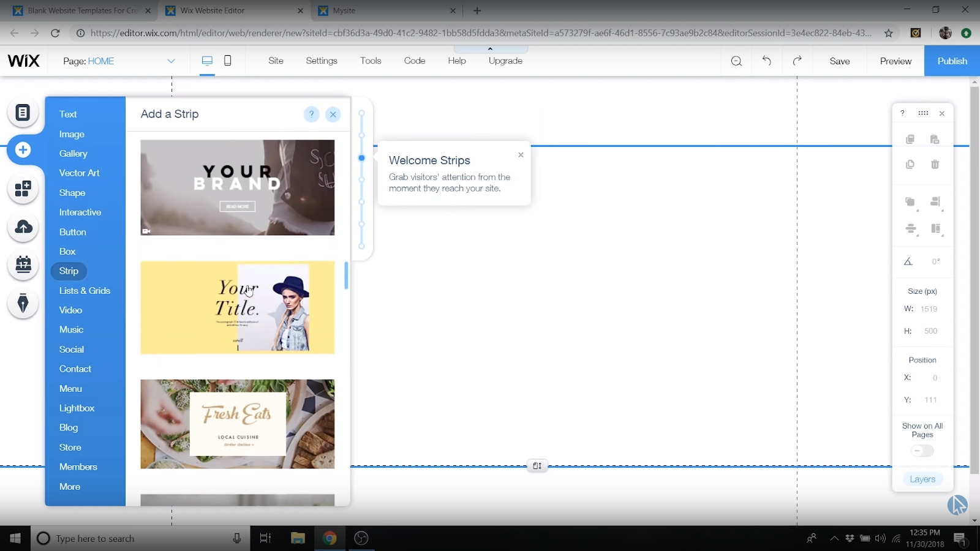980x551 pixels.
Task: Click the Publish button
Action: pos(952,61)
